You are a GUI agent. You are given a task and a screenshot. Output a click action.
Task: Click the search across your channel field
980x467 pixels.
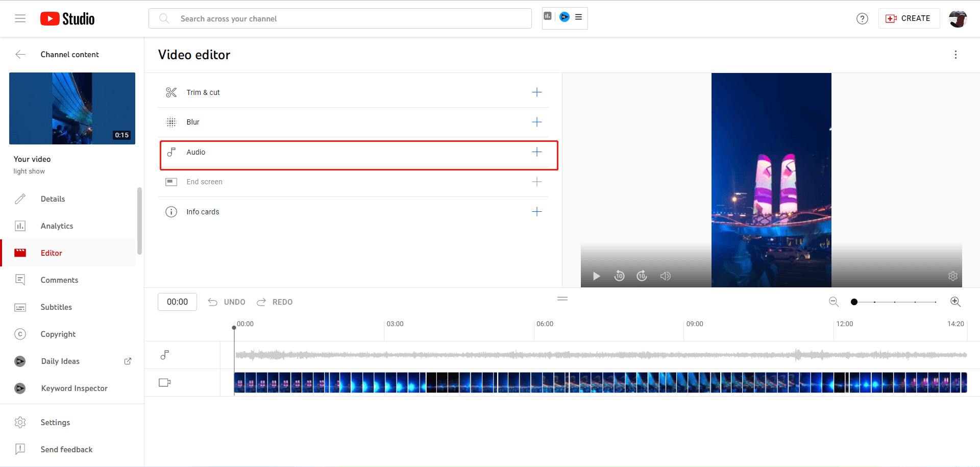coord(340,18)
